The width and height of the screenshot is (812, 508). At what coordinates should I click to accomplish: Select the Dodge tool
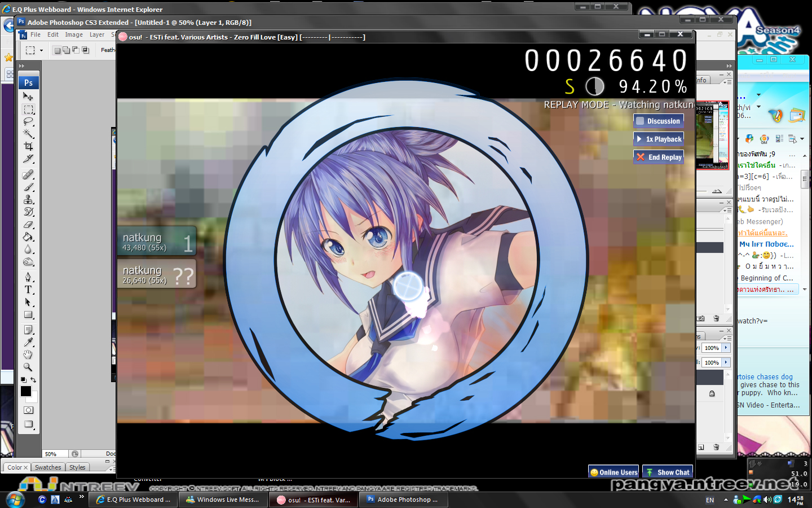(x=28, y=261)
